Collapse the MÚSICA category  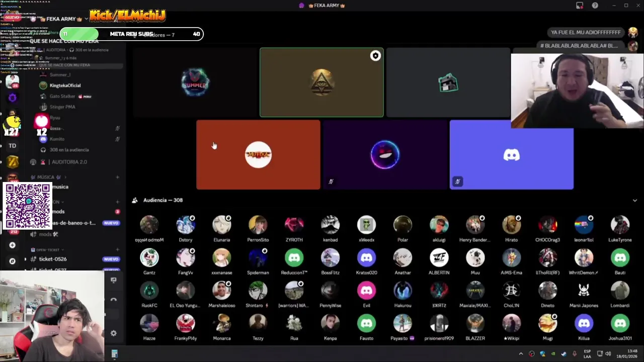46,177
